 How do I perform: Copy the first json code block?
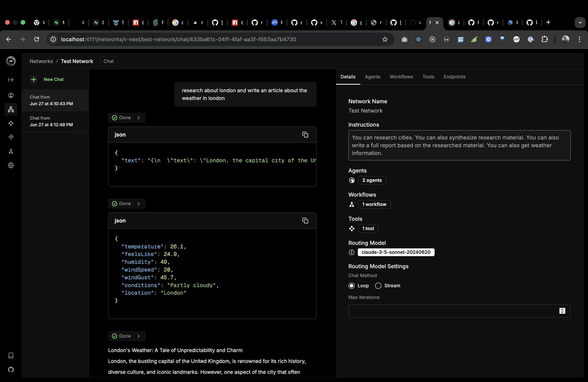coord(305,134)
